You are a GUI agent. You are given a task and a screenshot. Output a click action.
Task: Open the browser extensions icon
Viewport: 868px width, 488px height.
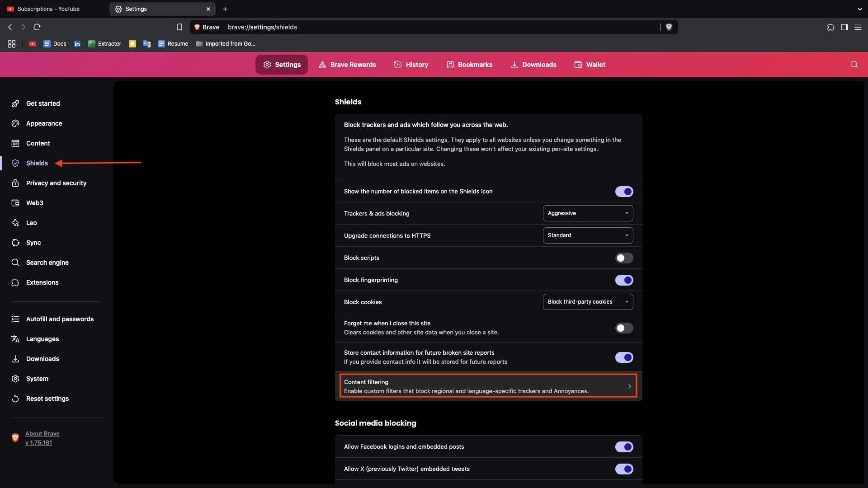tap(830, 27)
